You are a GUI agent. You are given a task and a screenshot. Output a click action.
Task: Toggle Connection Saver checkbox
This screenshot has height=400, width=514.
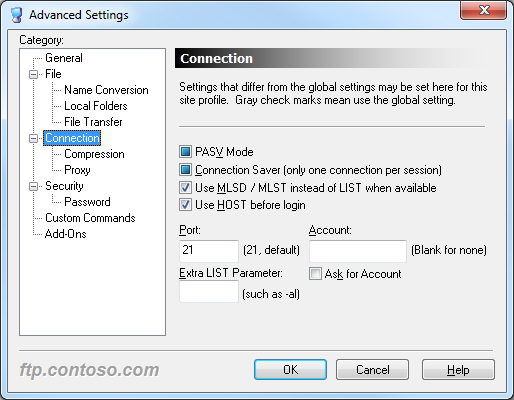[185, 170]
